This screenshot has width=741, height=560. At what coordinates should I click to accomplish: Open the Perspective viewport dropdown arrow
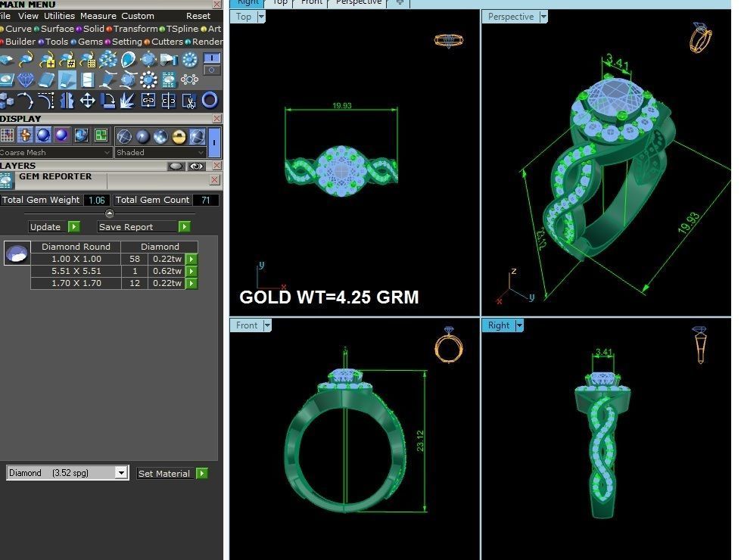click(543, 17)
